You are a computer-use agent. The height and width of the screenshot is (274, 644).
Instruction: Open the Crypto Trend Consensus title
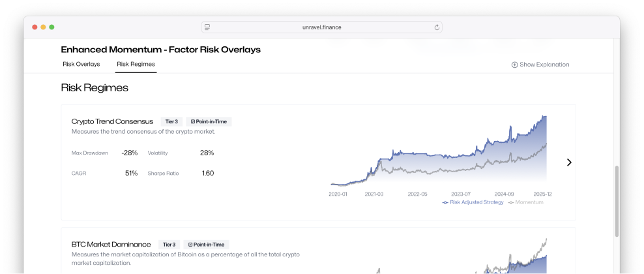[112, 121]
